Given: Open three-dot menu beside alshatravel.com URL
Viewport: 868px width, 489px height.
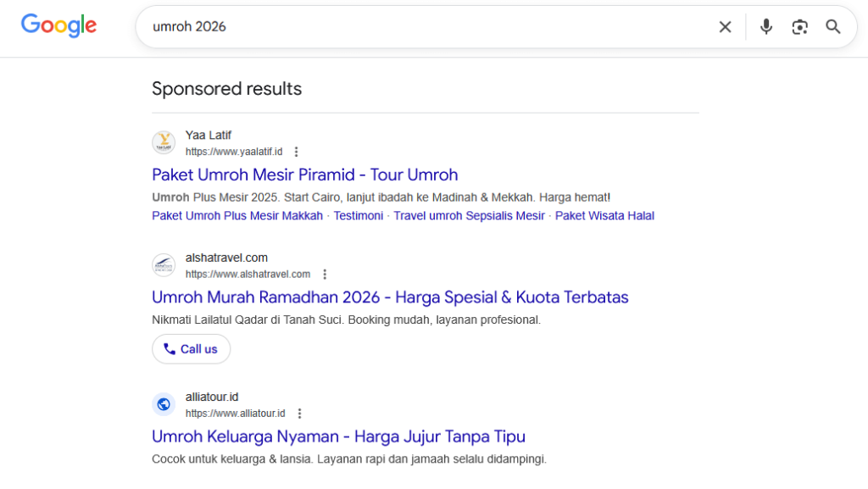Looking at the screenshot, I should 324,275.
